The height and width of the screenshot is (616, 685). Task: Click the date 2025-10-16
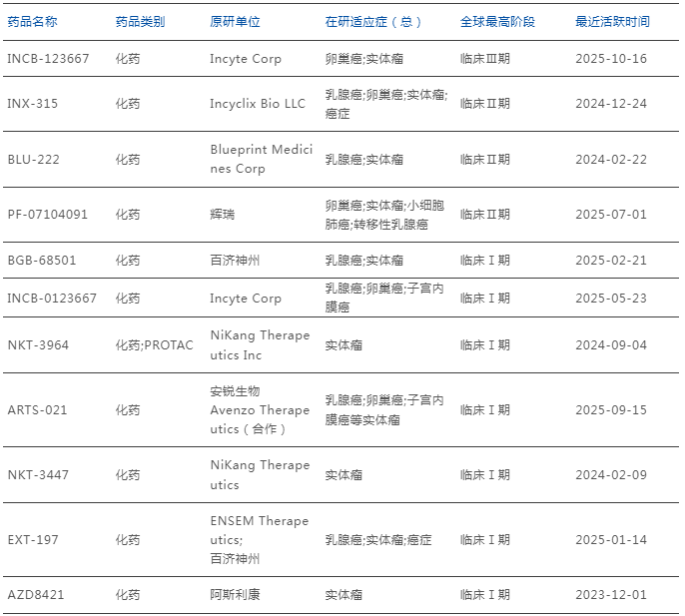pos(611,59)
